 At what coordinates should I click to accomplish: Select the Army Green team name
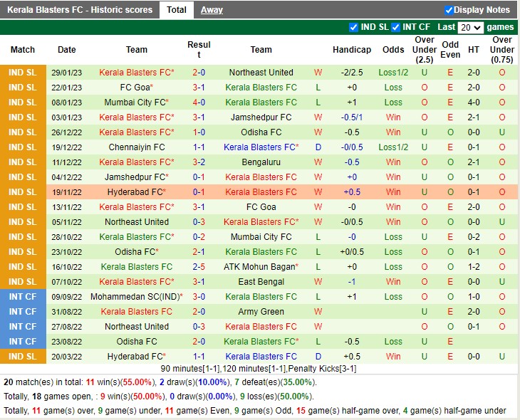point(261,312)
